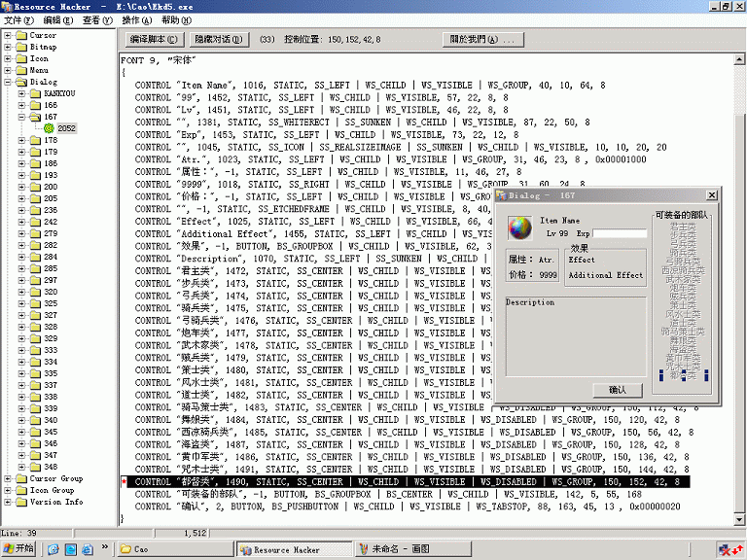Click the Cursor folder icon
Image resolution: width=747 pixels, height=560 pixels.
(x=19, y=35)
